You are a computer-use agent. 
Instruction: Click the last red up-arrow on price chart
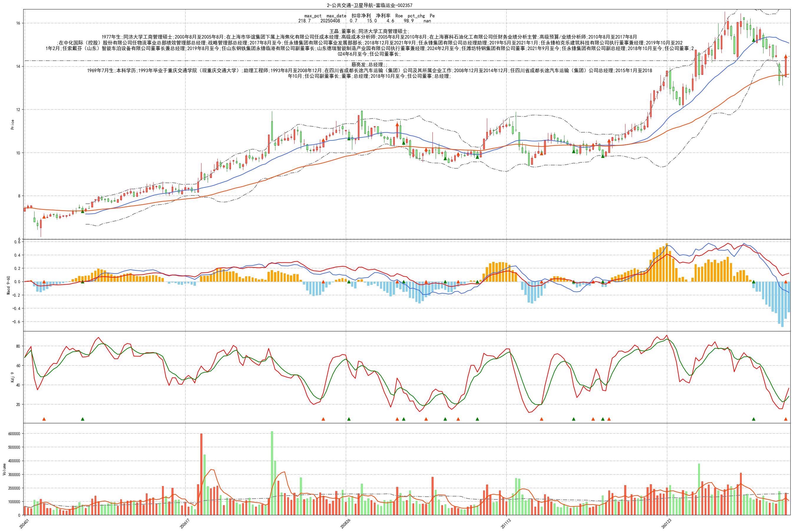tap(786, 57)
